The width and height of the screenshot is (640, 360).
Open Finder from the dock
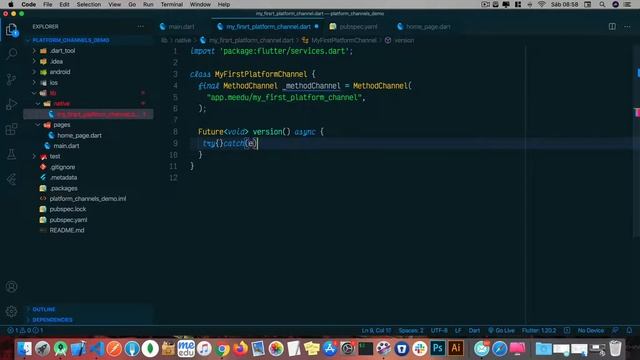pyautogui.click(x=24, y=349)
